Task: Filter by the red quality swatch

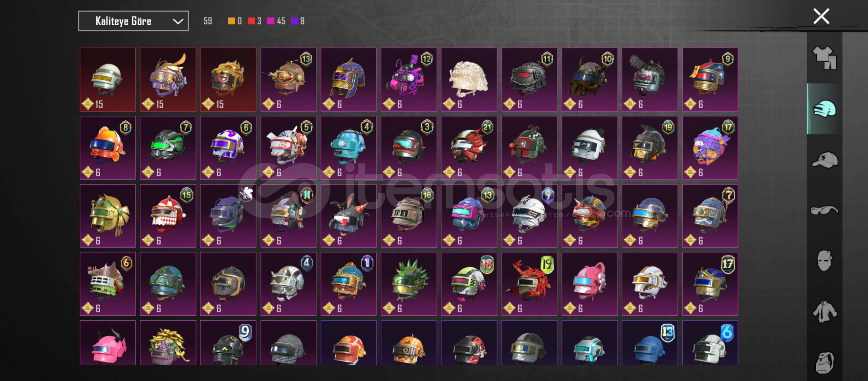Action: click(x=251, y=21)
